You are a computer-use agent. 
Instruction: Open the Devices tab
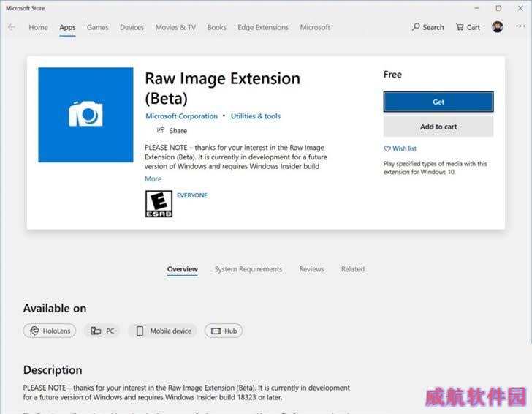(132, 27)
